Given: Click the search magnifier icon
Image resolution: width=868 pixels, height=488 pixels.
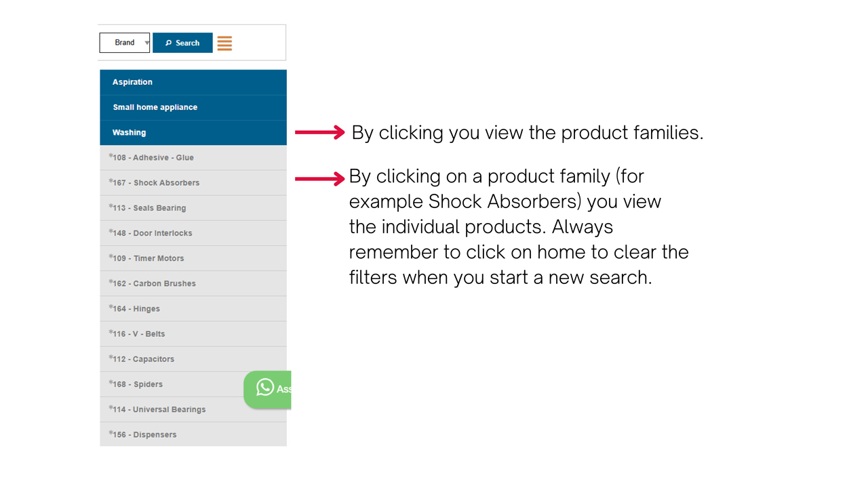Looking at the screenshot, I should pos(169,43).
